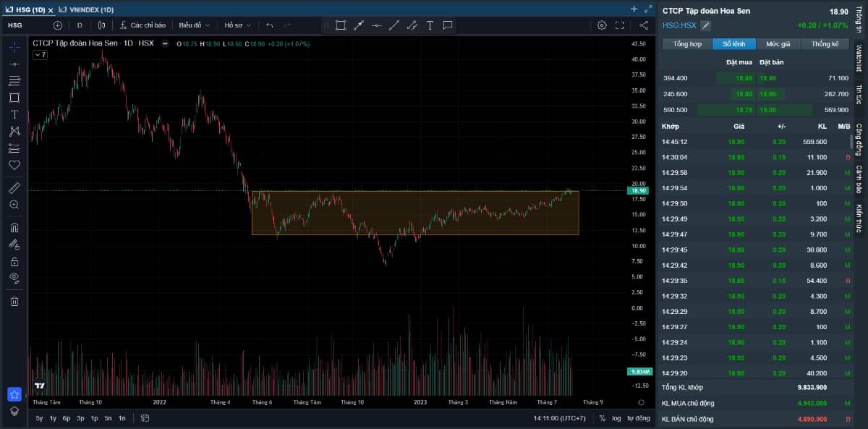Image resolution: width=868 pixels, height=429 pixels.
Task: Toggle percent scale on price axis
Action: coord(603,418)
